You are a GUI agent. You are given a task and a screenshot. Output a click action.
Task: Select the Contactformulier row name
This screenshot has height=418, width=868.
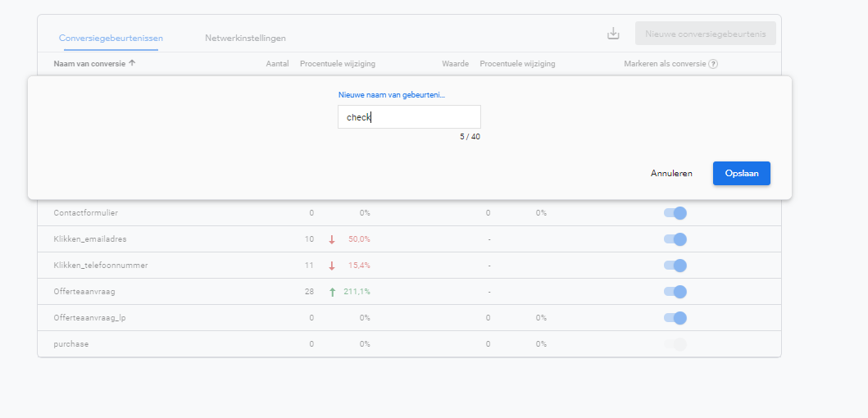pos(86,212)
